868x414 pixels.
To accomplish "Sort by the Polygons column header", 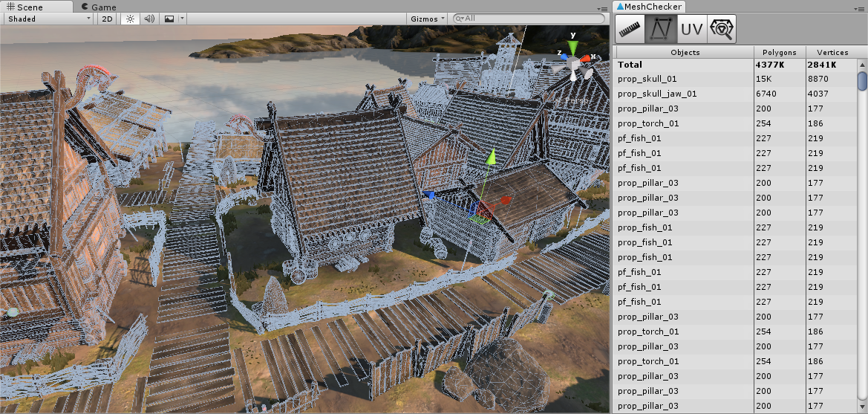I will (x=779, y=52).
